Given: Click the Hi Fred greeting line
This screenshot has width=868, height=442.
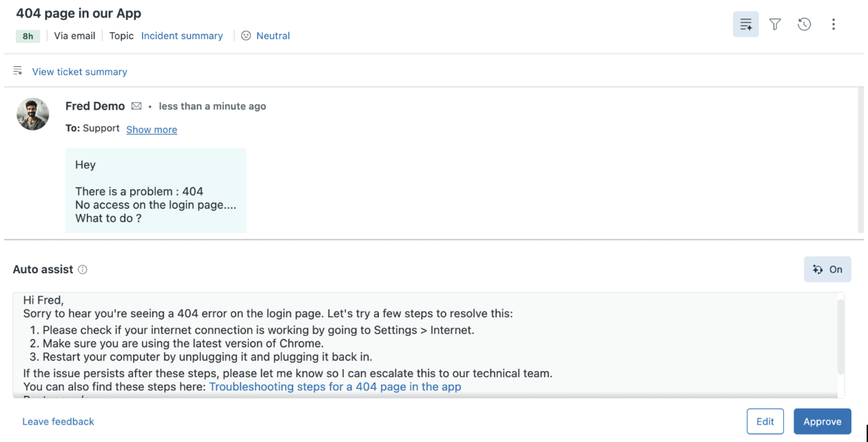Looking at the screenshot, I should click(x=43, y=300).
